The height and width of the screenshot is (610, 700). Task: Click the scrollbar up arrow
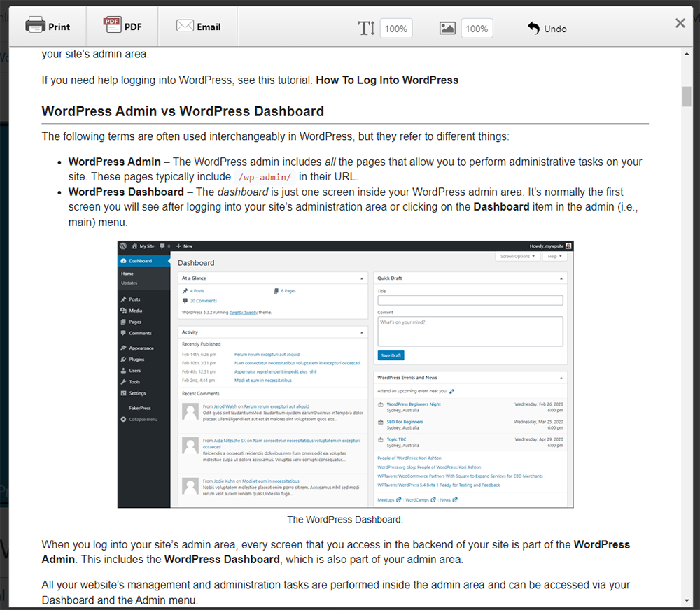[687, 54]
